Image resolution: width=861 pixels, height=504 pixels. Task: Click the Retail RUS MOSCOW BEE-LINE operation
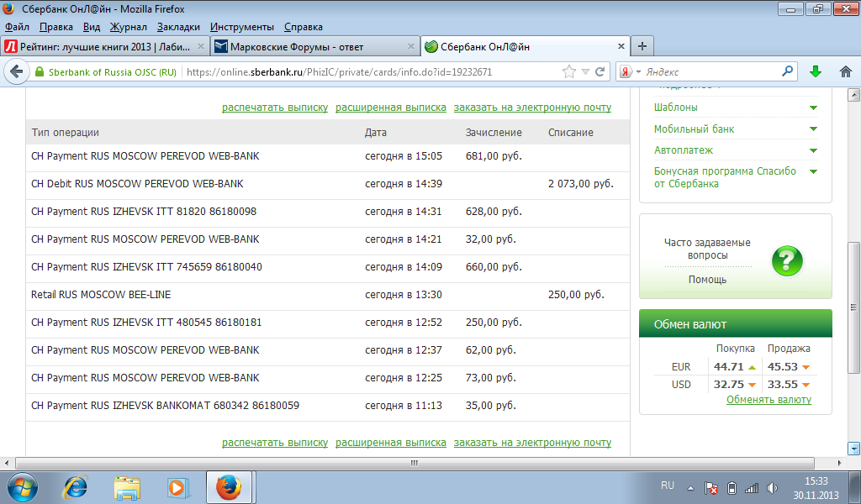(x=101, y=295)
